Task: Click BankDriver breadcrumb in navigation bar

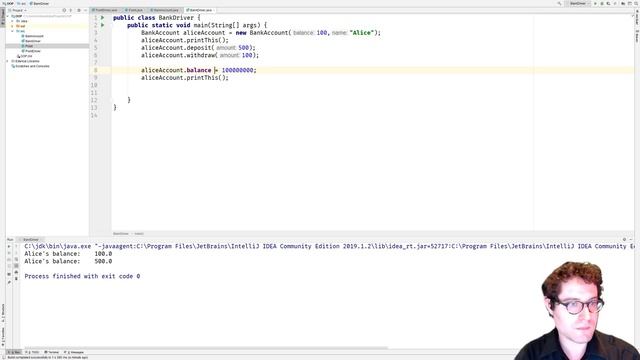Action: point(40,3)
